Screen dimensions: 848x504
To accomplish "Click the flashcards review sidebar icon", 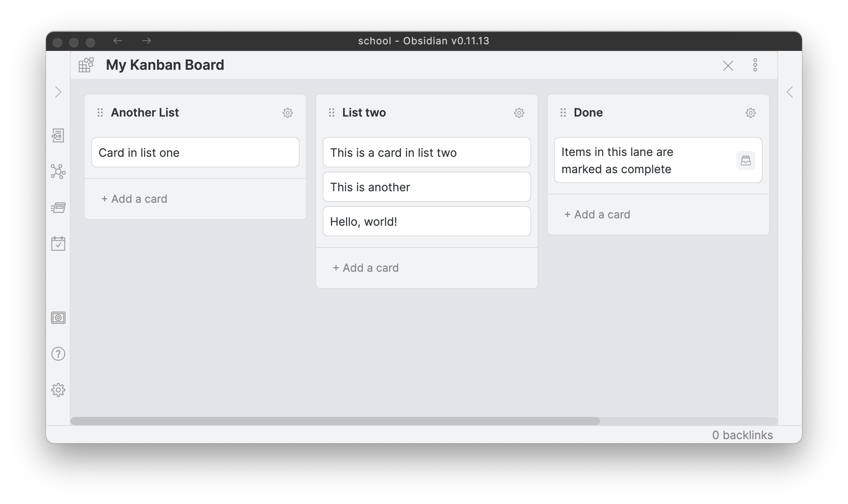I will (x=58, y=208).
